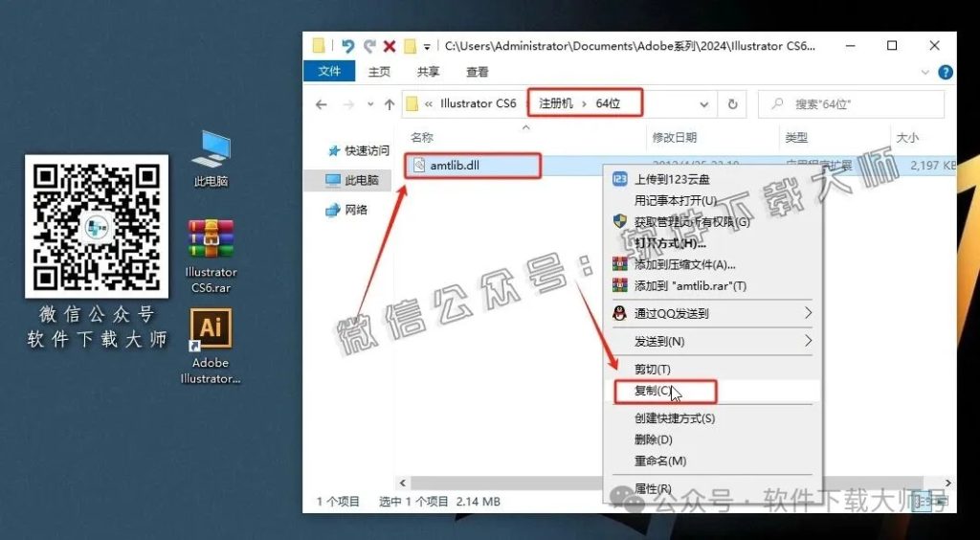Choose 重命名(M) from context menu
The width and height of the screenshot is (980, 540).
[x=660, y=461]
